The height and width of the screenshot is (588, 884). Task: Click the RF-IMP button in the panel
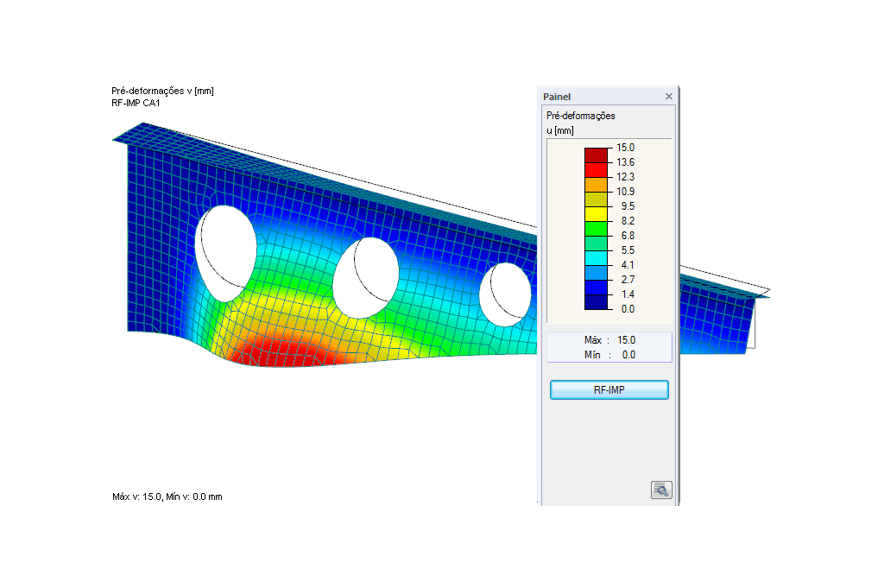click(609, 389)
